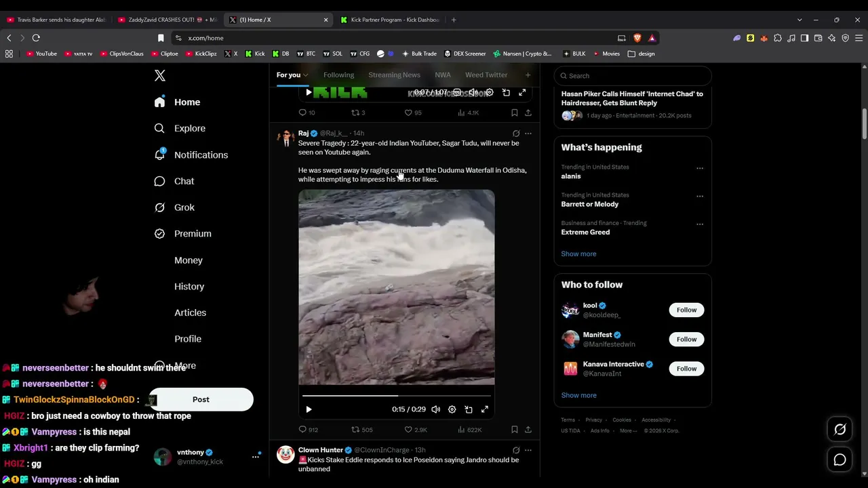Ask Grok about Raj's post
868x488 pixels.
pyautogui.click(x=516, y=134)
